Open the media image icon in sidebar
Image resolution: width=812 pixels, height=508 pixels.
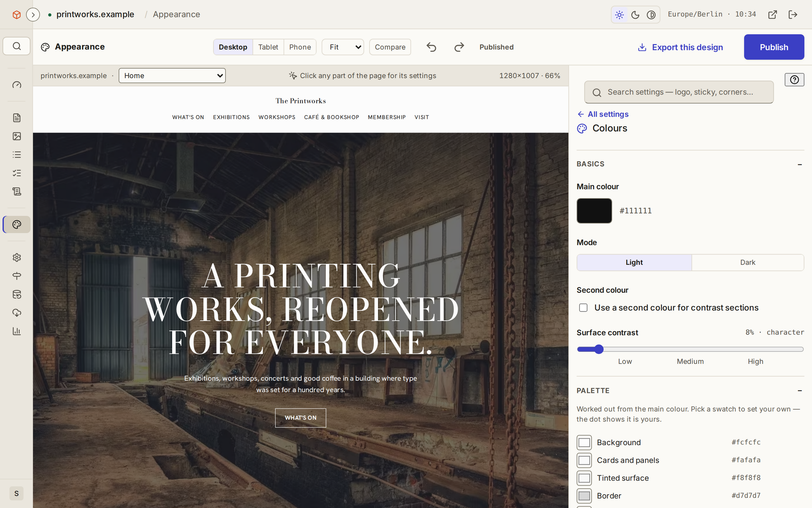click(x=17, y=136)
